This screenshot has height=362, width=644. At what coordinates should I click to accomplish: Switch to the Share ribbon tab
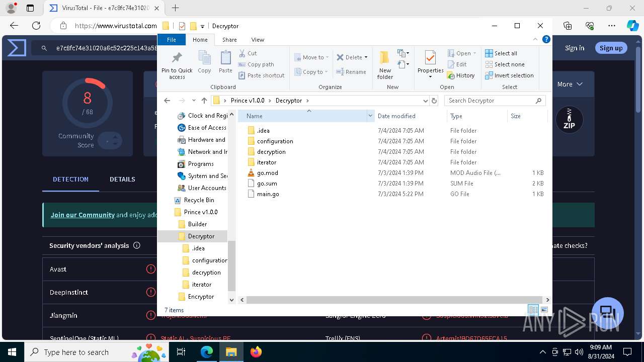pyautogui.click(x=229, y=40)
